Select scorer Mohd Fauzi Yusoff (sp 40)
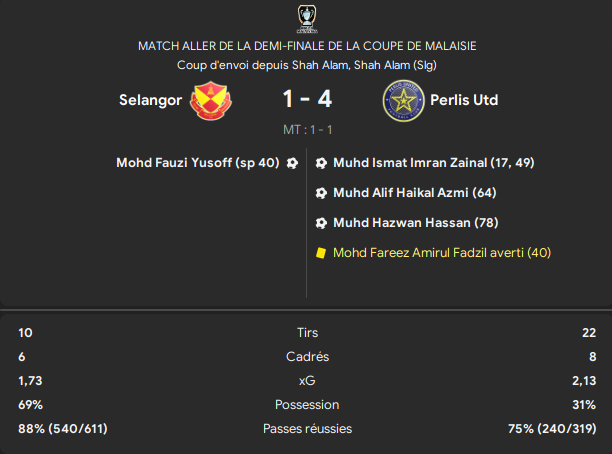612x454 pixels. tap(198, 162)
